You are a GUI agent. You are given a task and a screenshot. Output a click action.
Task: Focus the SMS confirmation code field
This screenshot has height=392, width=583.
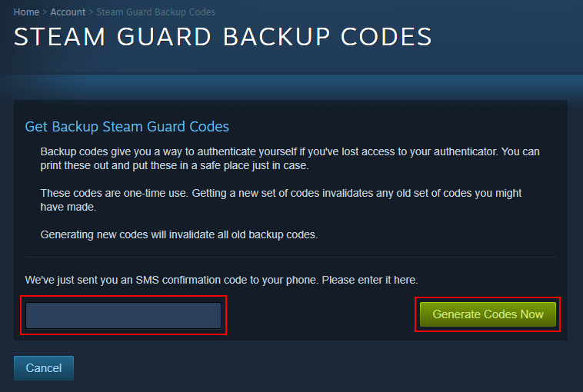point(124,315)
